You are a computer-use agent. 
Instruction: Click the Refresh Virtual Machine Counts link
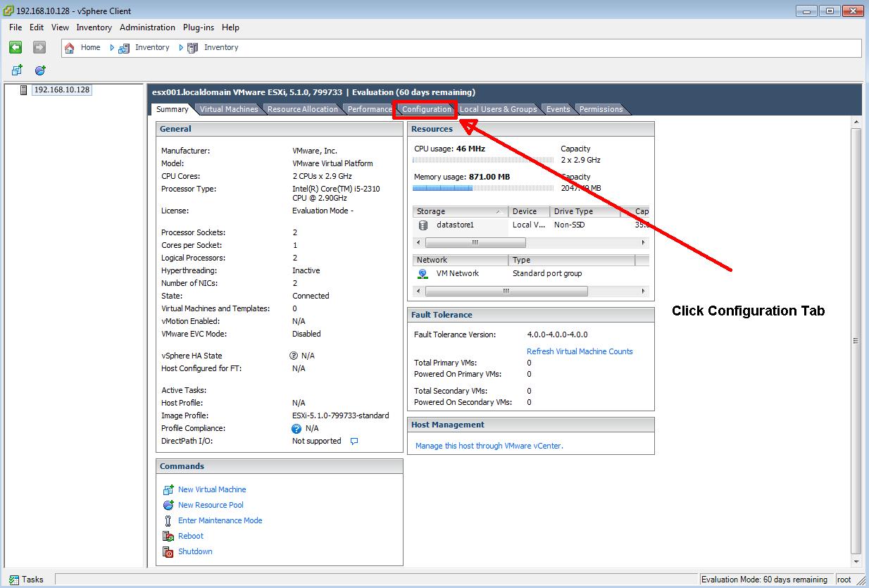pos(580,351)
